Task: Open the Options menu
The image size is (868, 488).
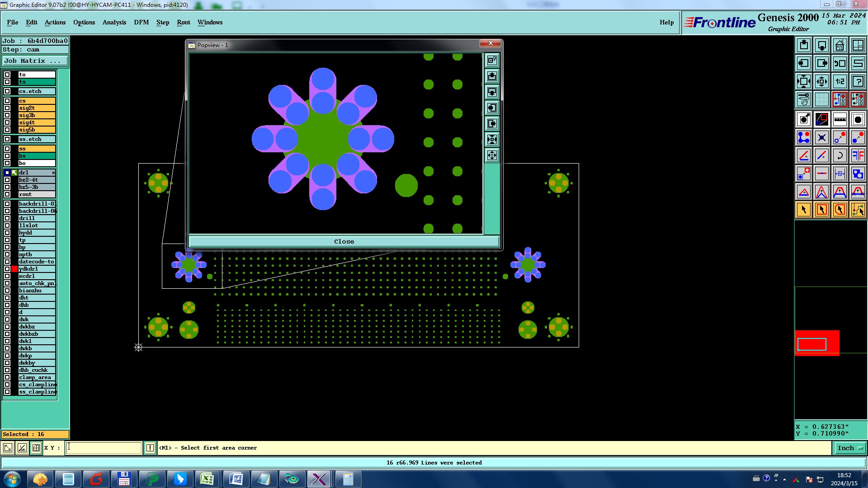Action: click(x=84, y=22)
